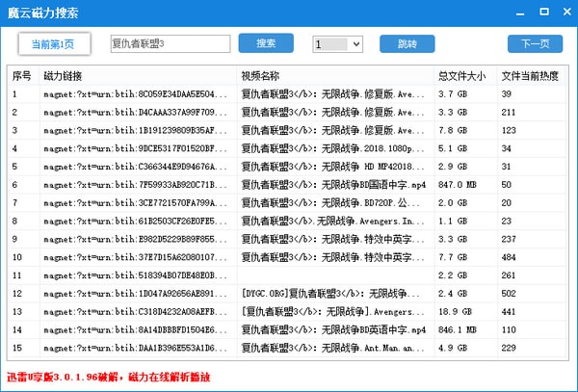Click the 序号 column header
578x392 pixels.
click(x=23, y=76)
